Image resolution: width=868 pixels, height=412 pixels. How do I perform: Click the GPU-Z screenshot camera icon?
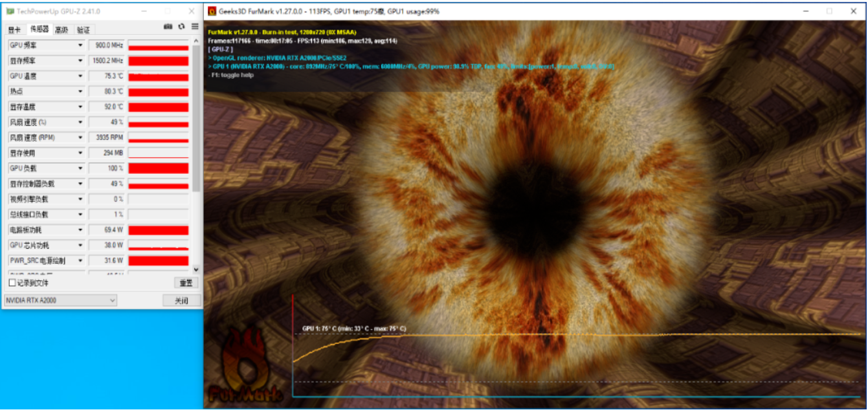pos(168,27)
